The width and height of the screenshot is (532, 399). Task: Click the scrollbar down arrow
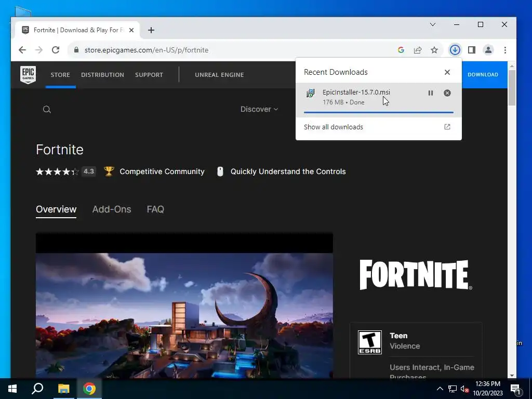tap(512, 375)
